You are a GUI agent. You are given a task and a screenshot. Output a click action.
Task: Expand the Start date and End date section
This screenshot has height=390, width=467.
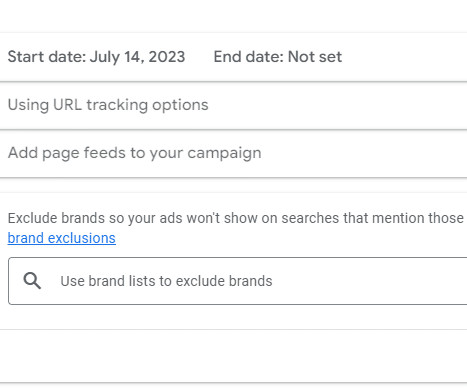(x=233, y=57)
